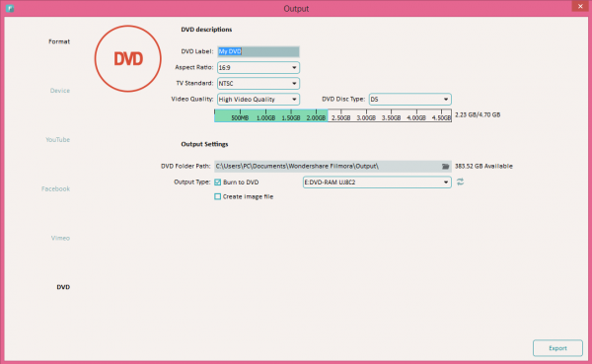The width and height of the screenshot is (592, 364).
Task: Open the Facebook output tab
Action: tap(56, 188)
